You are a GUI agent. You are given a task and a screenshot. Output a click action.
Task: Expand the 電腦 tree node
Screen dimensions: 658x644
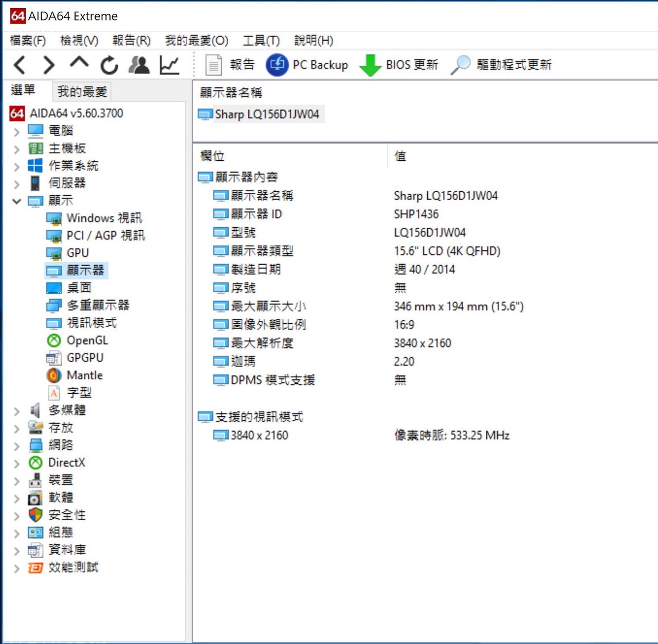tap(16, 132)
